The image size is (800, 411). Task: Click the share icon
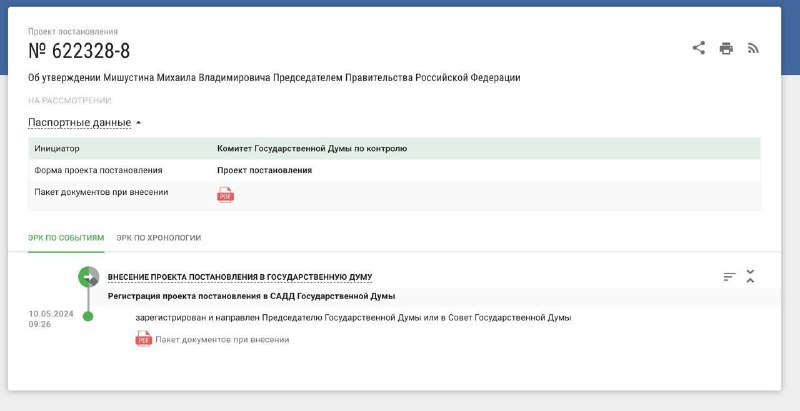pyautogui.click(x=698, y=48)
